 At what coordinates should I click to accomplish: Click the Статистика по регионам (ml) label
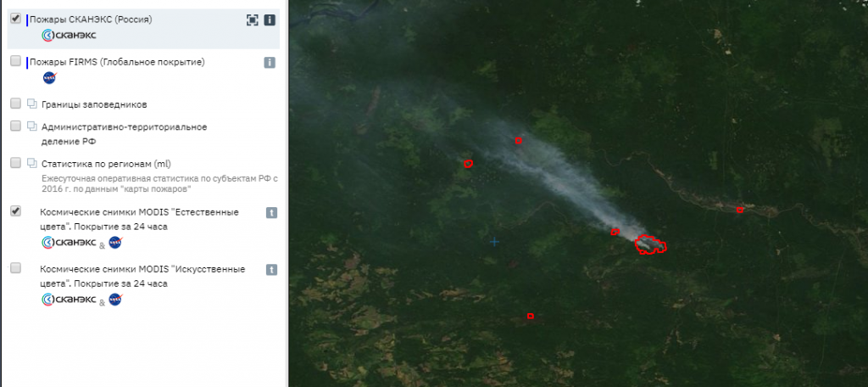tap(106, 164)
